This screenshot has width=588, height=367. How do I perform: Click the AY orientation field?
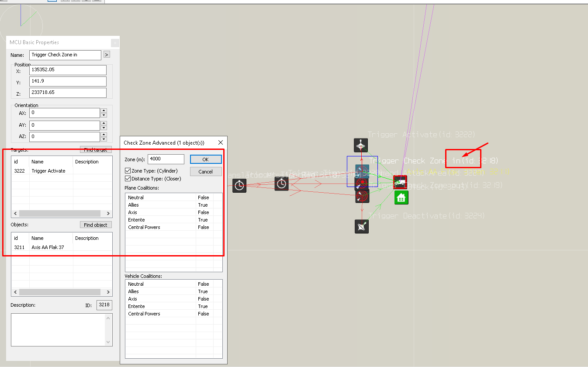[65, 125]
